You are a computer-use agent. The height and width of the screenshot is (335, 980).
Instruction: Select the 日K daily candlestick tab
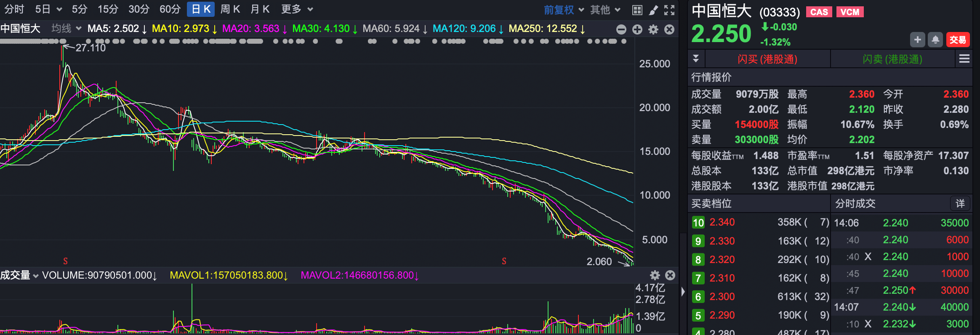pyautogui.click(x=201, y=9)
